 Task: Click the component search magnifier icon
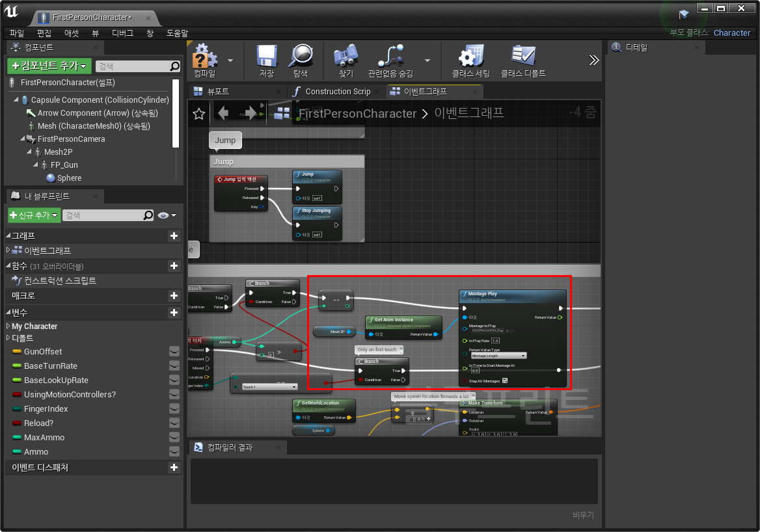(175, 66)
